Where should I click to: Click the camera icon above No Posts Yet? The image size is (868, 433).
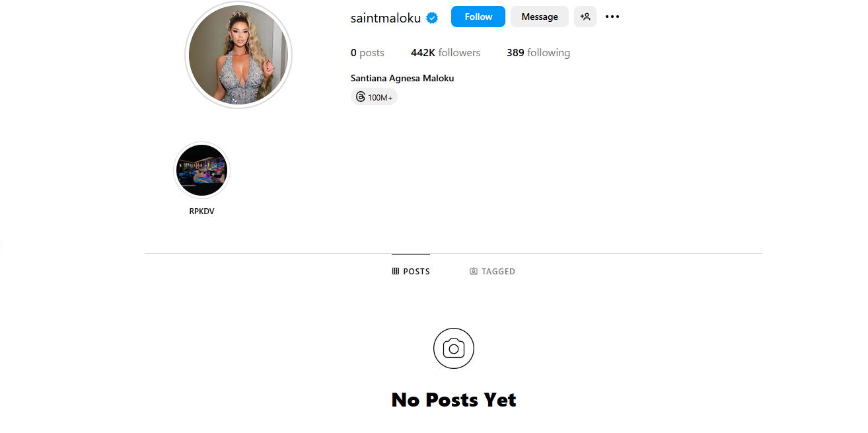[454, 348]
